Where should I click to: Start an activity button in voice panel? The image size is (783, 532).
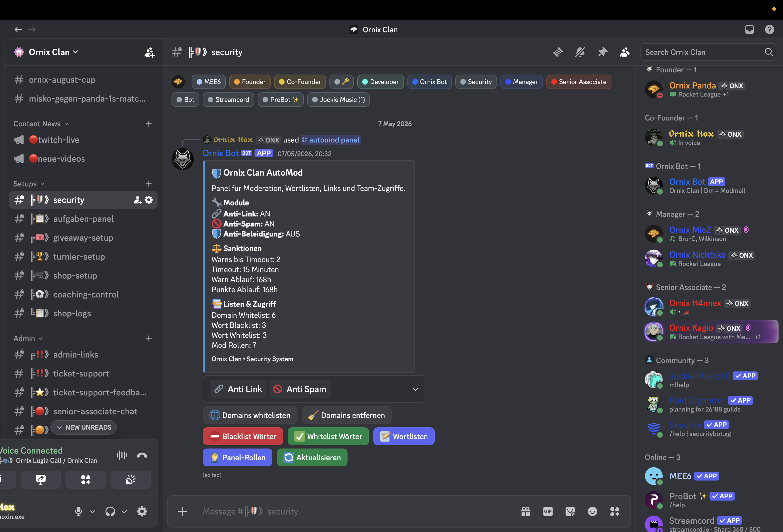tap(85, 480)
